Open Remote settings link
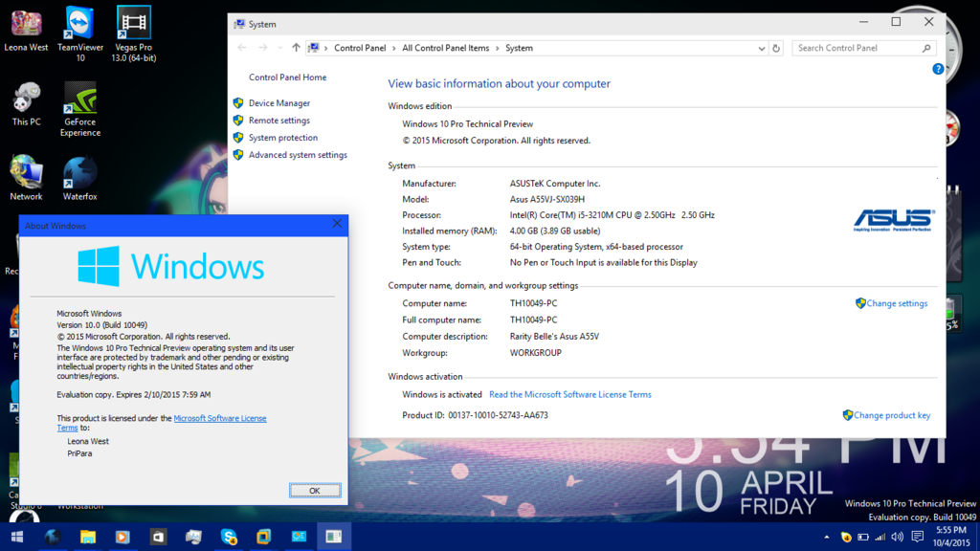980x551 pixels. point(278,121)
